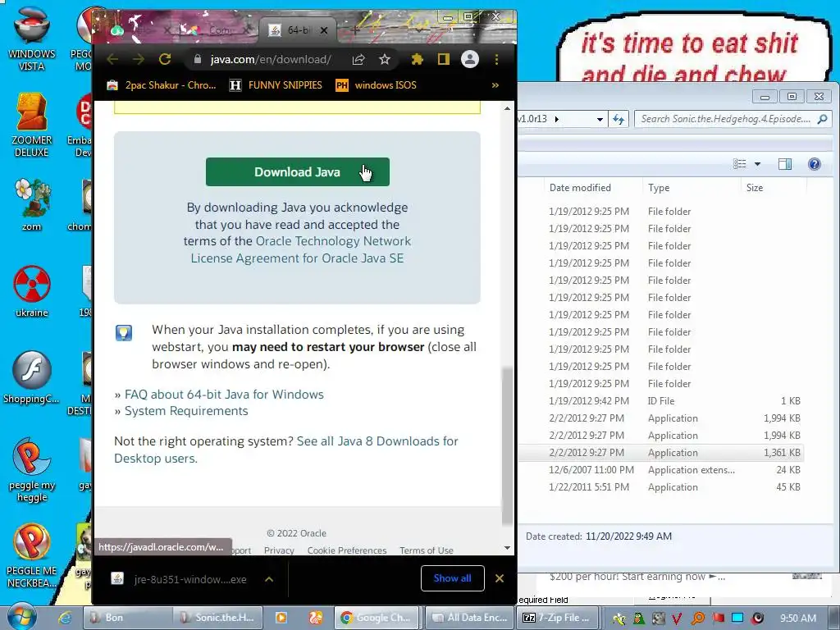Click the java.com address bar

[271, 59]
